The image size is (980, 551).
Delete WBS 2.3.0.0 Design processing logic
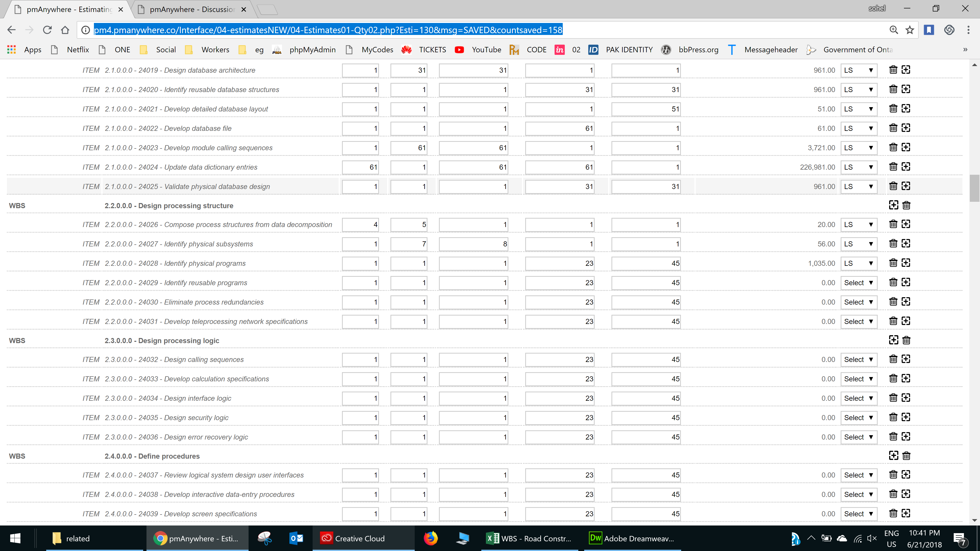pyautogui.click(x=906, y=340)
